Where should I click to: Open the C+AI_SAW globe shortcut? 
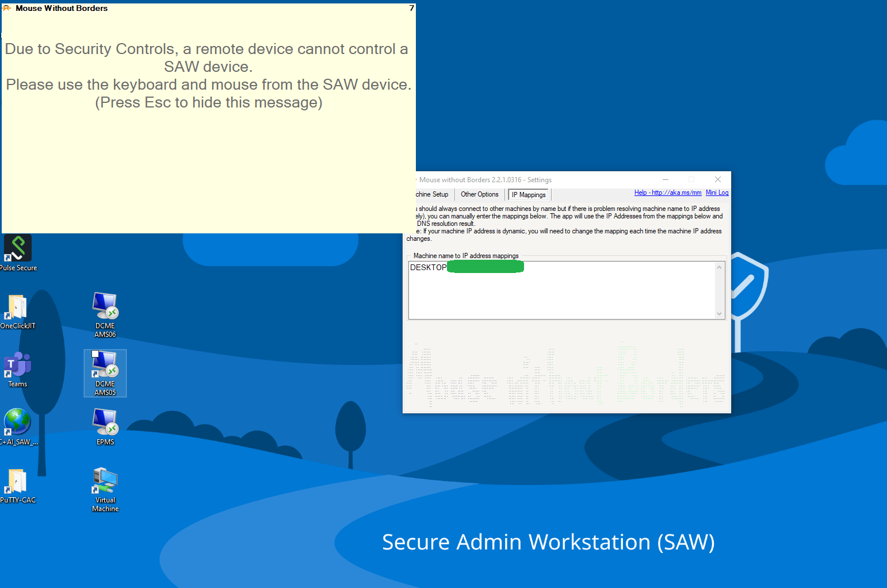coord(18,427)
